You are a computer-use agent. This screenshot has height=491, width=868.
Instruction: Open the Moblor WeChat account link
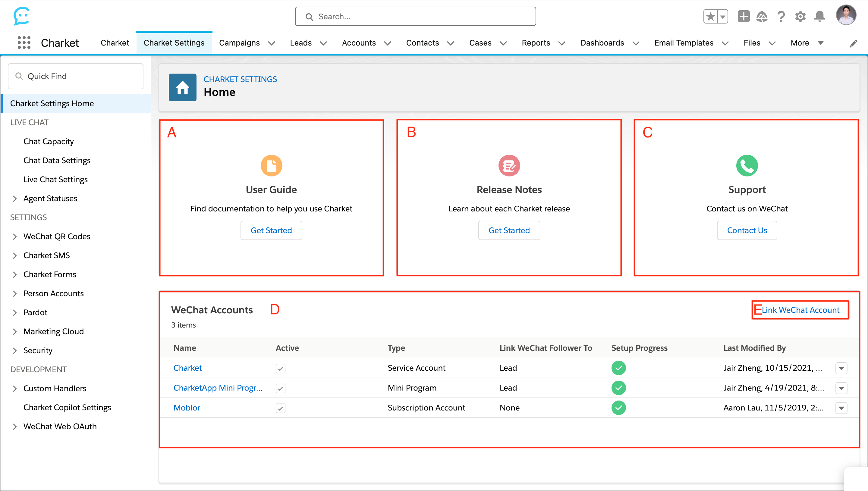pos(187,408)
